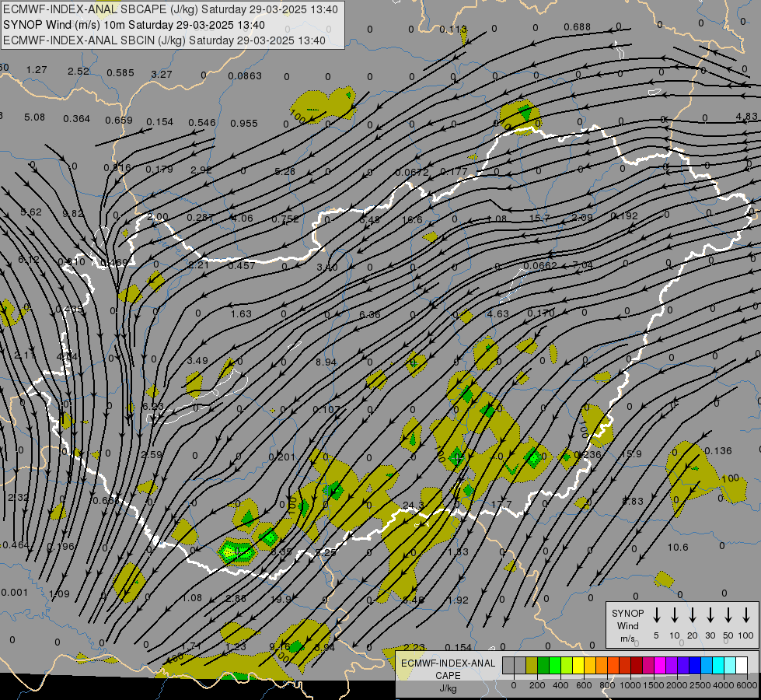Viewport: 761px width, 700px height.
Task: Click the 0.0863 value on the map
Action: pos(245,75)
